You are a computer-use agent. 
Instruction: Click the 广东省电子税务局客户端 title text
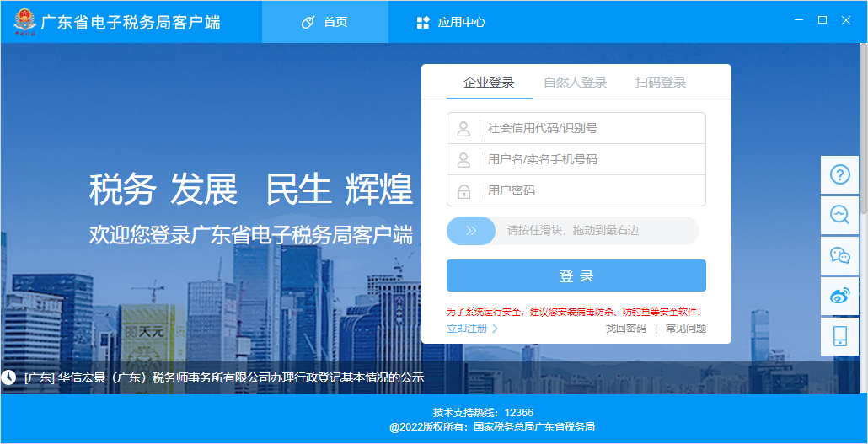tap(131, 23)
